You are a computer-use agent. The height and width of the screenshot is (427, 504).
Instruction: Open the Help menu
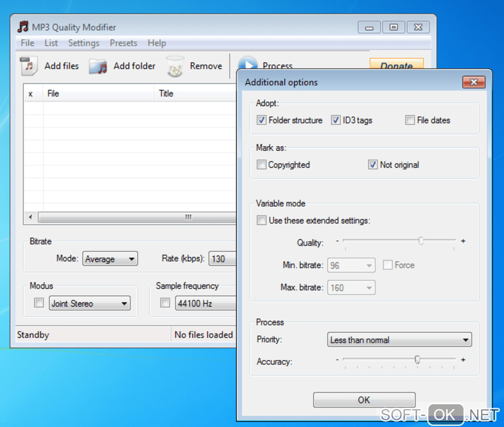pos(157,43)
